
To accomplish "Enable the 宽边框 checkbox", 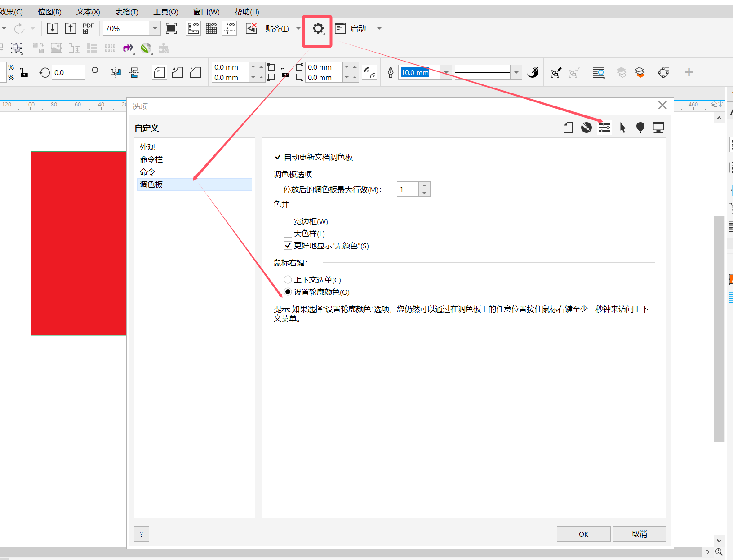I will click(288, 221).
